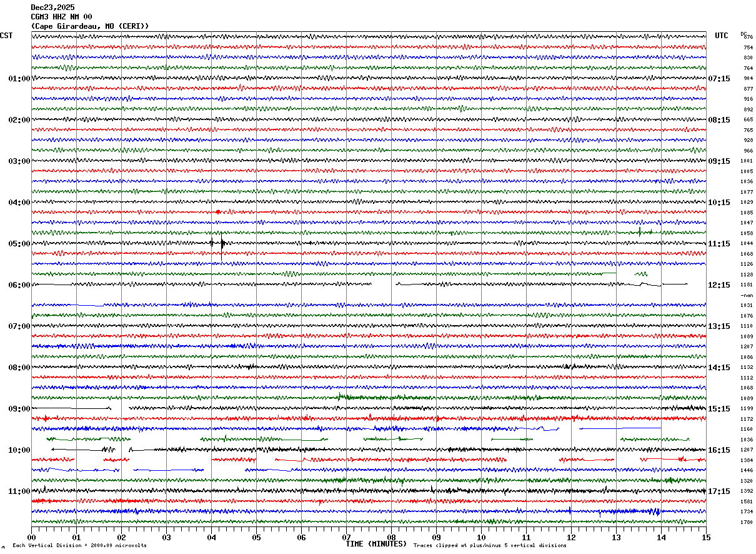Screen dimensions: 756x554
Task: Click minute tick label 15 on time axis
Action: 706,537
